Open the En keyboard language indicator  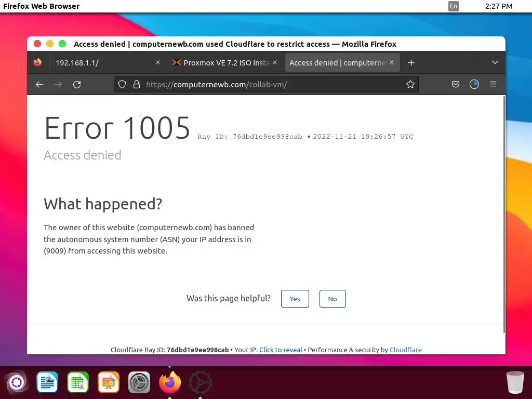point(453,6)
